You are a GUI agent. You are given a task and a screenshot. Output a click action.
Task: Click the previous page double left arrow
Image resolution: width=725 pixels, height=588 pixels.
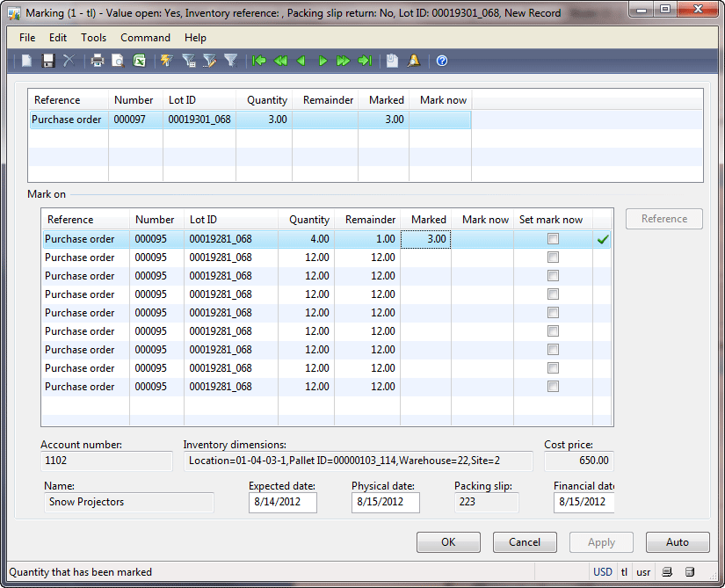(280, 61)
